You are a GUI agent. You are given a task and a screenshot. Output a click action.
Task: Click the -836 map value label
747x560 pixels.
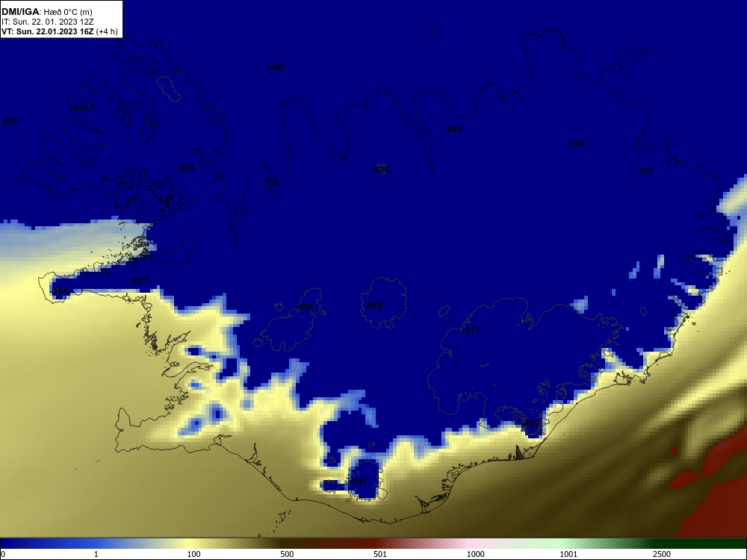(79, 108)
